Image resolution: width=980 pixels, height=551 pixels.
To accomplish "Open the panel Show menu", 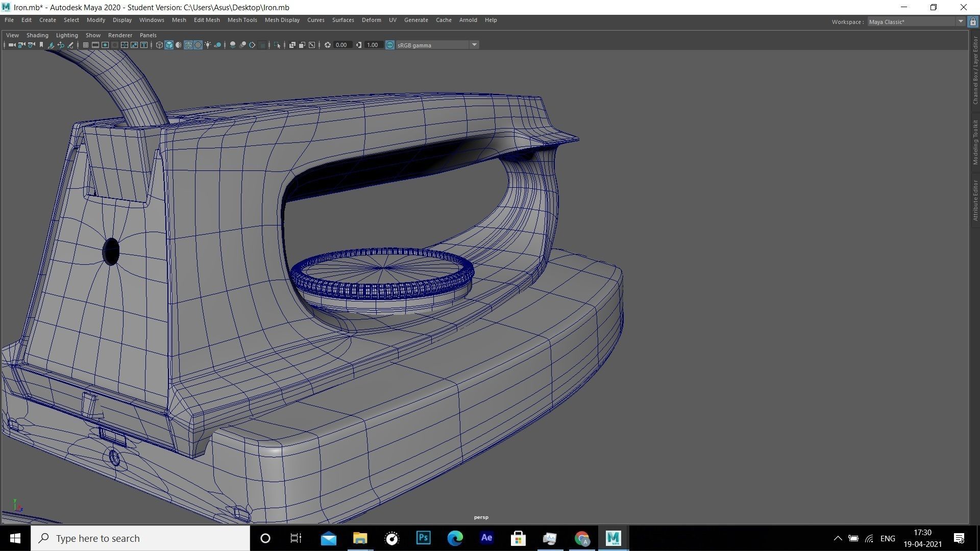I will tap(93, 35).
